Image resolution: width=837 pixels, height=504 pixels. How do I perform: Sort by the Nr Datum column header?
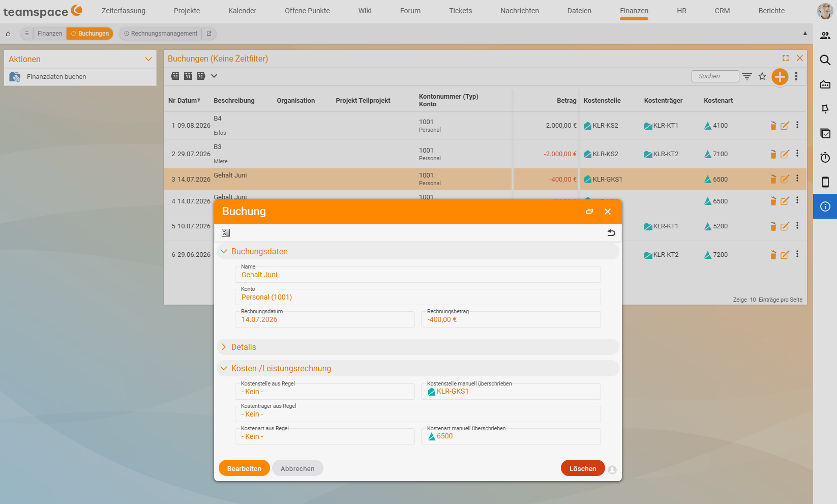click(x=185, y=101)
